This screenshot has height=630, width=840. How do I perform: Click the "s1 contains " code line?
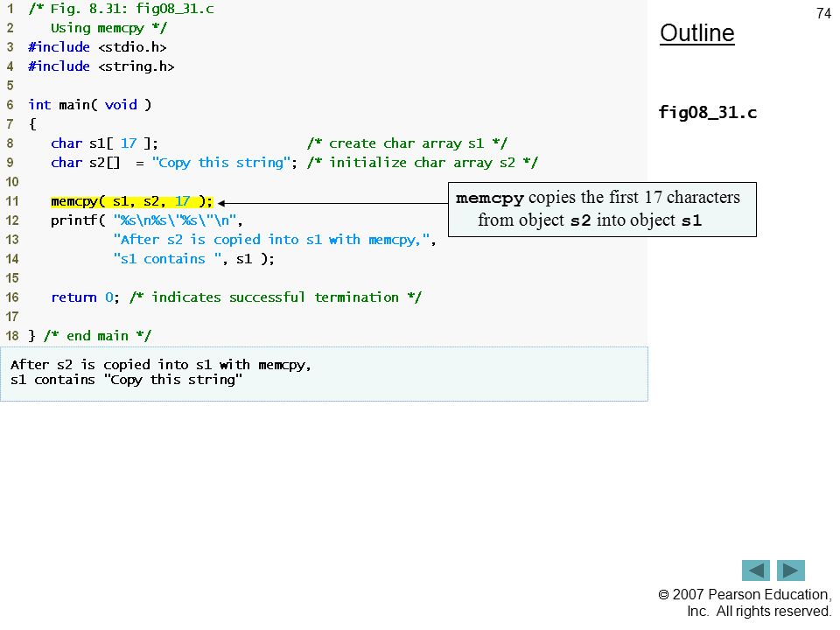point(194,259)
